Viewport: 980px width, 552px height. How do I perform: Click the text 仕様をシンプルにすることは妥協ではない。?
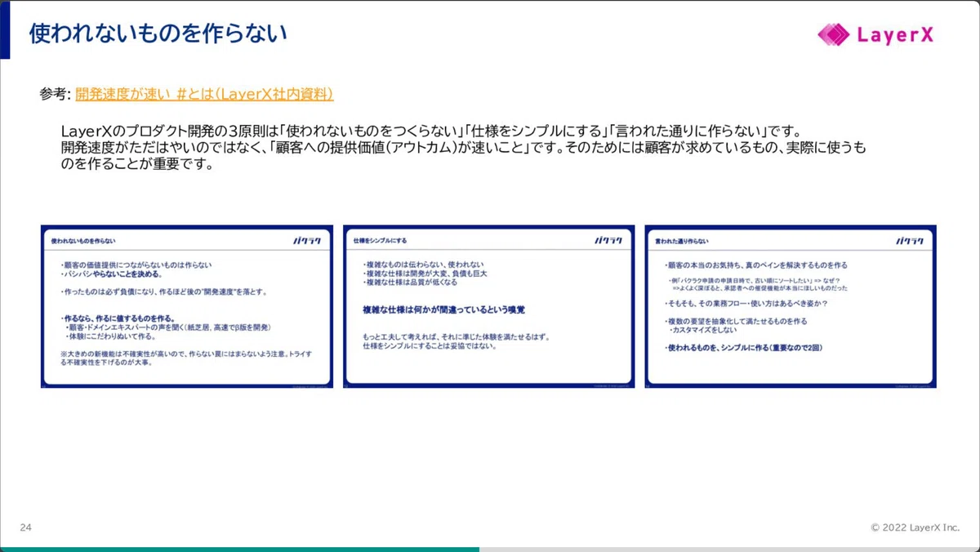(430, 345)
